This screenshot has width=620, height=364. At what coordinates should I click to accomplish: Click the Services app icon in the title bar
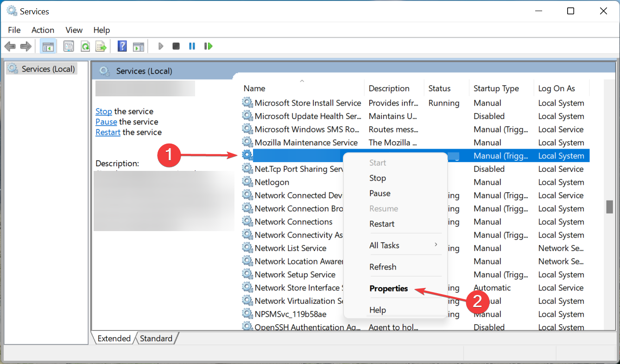coord(12,11)
